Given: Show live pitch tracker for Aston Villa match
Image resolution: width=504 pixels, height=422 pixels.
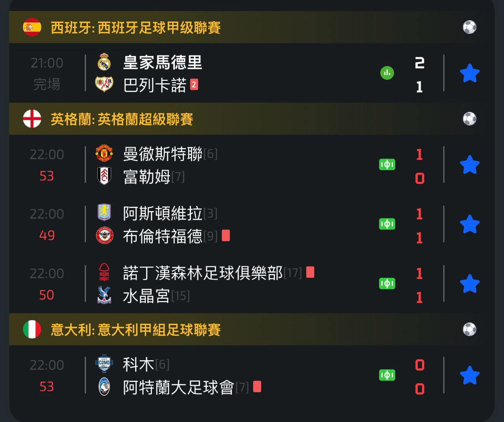Looking at the screenshot, I should tap(387, 224).
